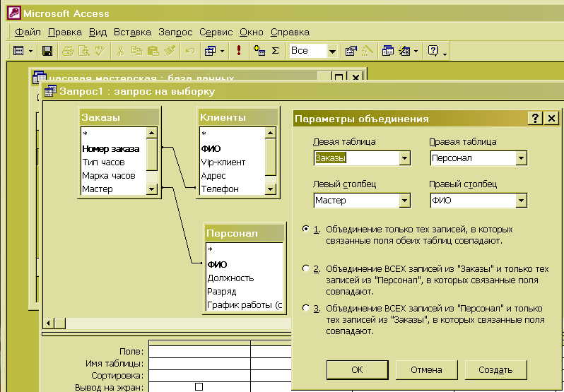Image resolution: width=564 pixels, height=392 pixels.
Task: Select Должность field in Персонал
Action: pyautogui.click(x=230, y=278)
